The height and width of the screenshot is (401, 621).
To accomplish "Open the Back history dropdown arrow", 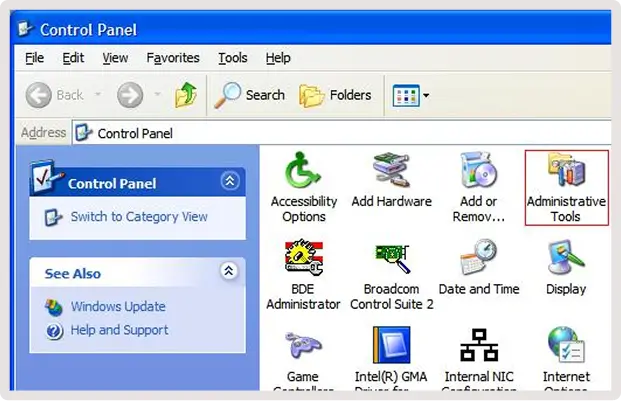I will [98, 95].
